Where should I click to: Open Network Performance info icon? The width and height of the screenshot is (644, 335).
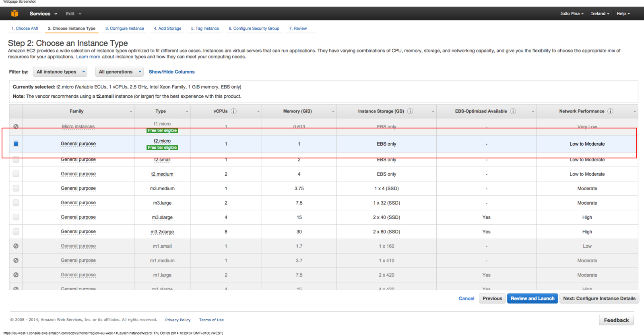[x=610, y=111]
